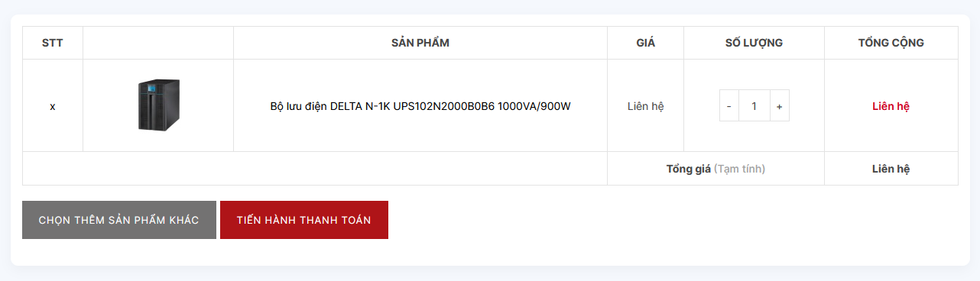
Task: Click CHỌN THÊM SẢN PHẨM KHÁC button
Action: [x=119, y=220]
